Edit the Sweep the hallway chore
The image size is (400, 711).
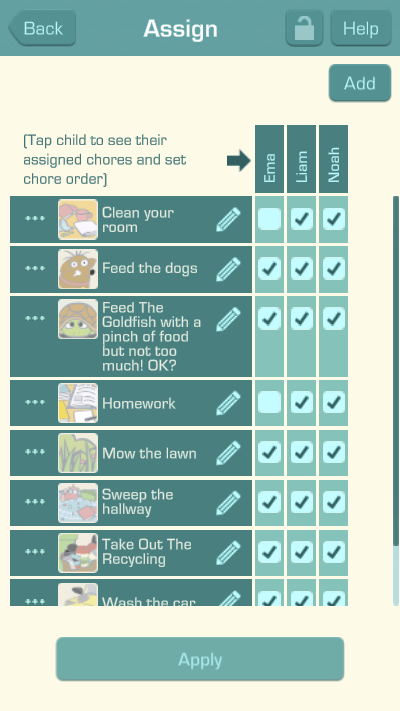(228, 503)
